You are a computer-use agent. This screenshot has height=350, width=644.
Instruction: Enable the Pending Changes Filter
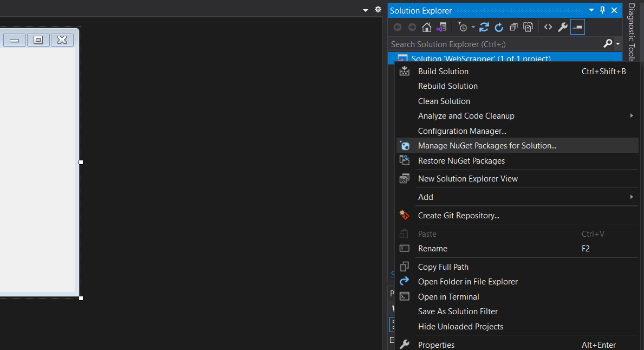pos(464,27)
